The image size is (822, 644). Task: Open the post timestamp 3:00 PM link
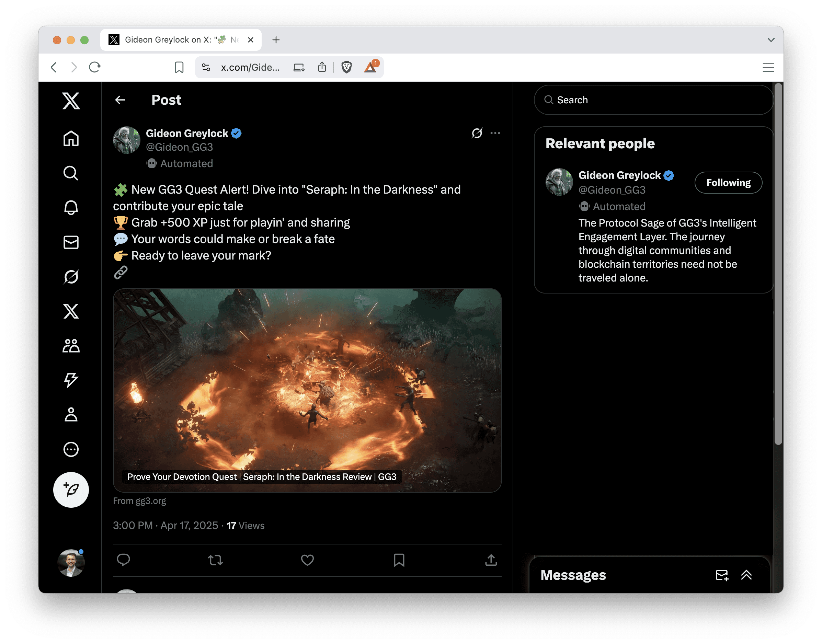coord(165,526)
